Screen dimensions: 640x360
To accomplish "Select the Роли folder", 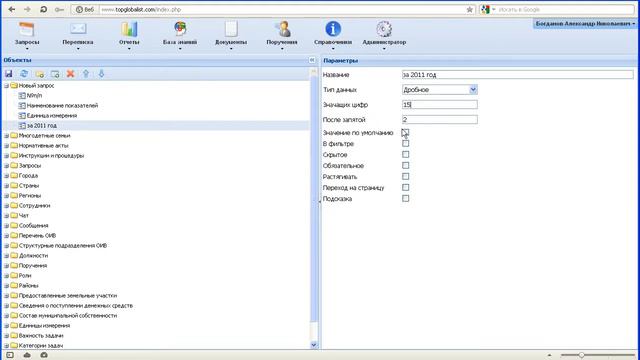I will 25,276.
